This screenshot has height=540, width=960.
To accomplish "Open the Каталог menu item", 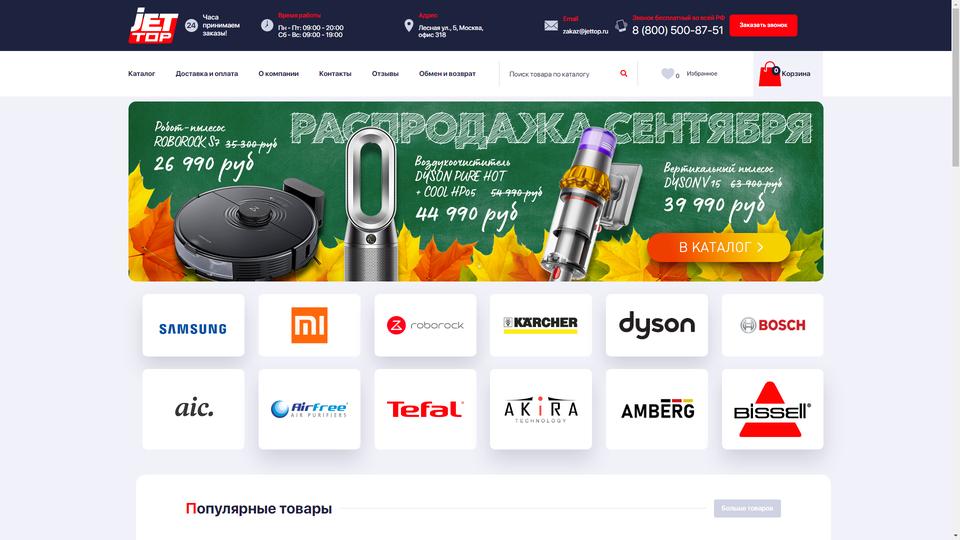I will pyautogui.click(x=141, y=73).
